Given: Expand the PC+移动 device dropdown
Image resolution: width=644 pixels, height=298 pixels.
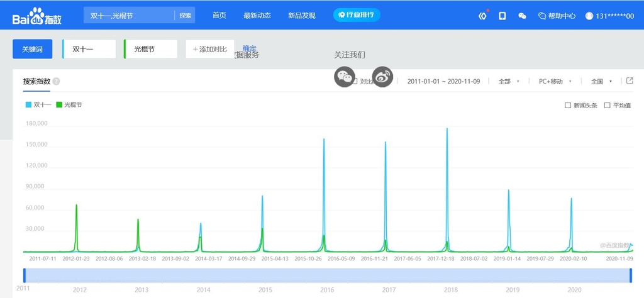Looking at the screenshot, I should click(555, 81).
